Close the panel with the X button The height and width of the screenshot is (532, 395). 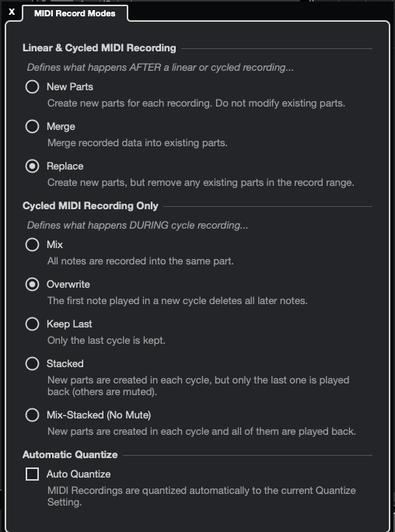[x=12, y=12]
